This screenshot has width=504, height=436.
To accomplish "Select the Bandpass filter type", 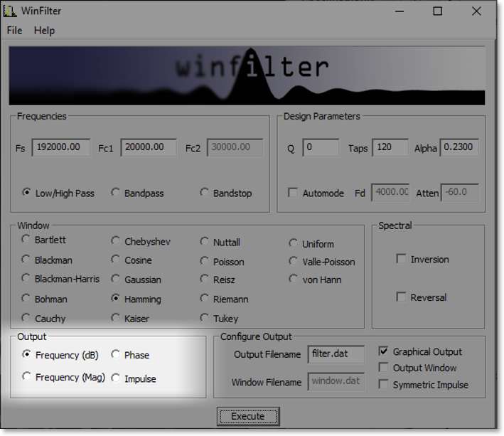I will (116, 193).
